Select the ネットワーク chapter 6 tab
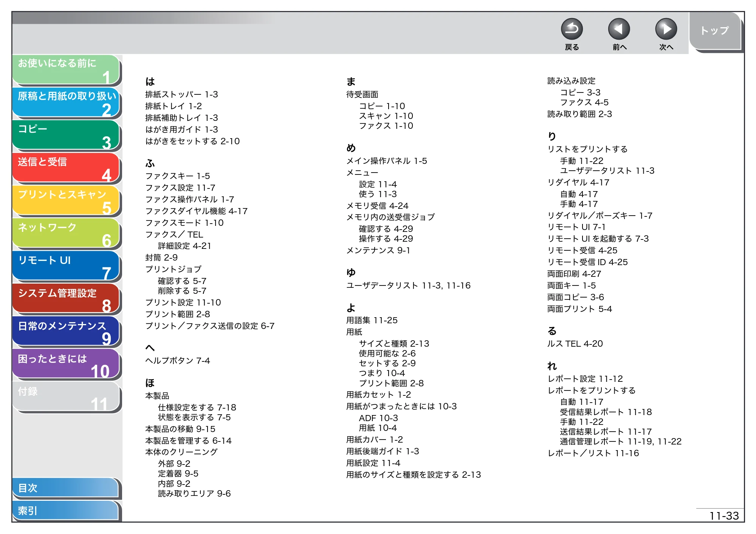The height and width of the screenshot is (534, 756). [x=66, y=234]
